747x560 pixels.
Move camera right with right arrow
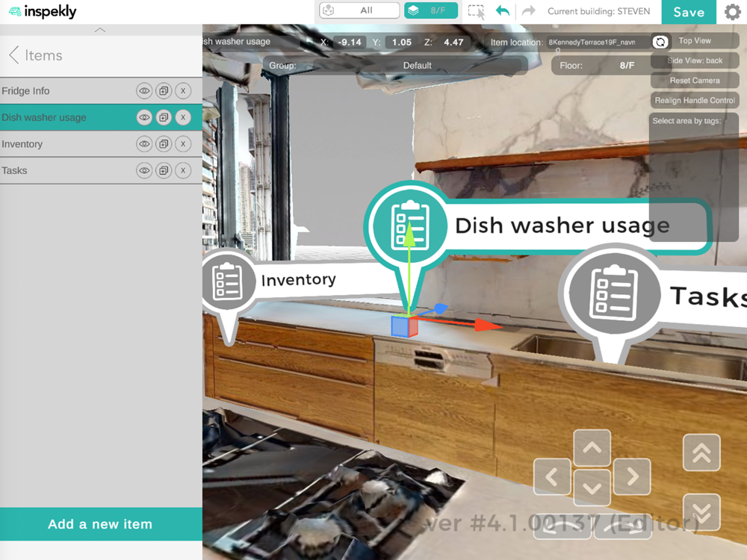pos(632,476)
